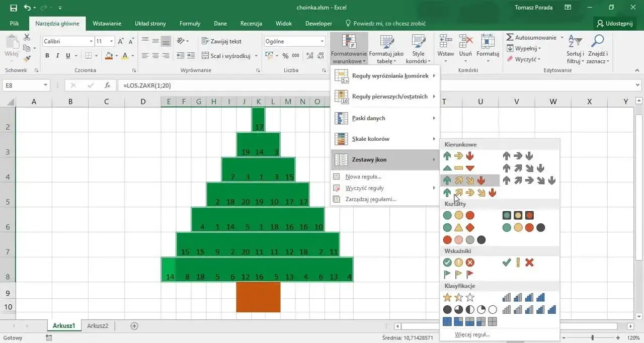Click Więcej reguł... at bottom of gallery

472,334
